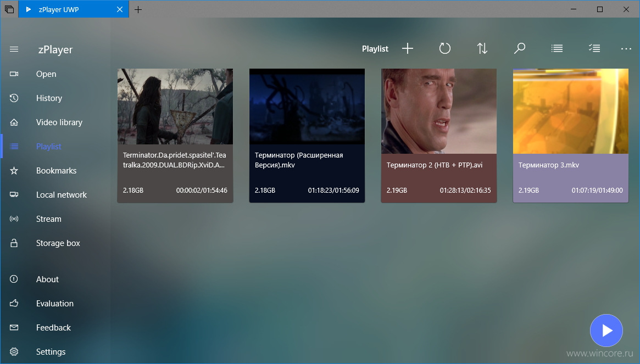Open the more options ellipsis menu

[626, 49]
